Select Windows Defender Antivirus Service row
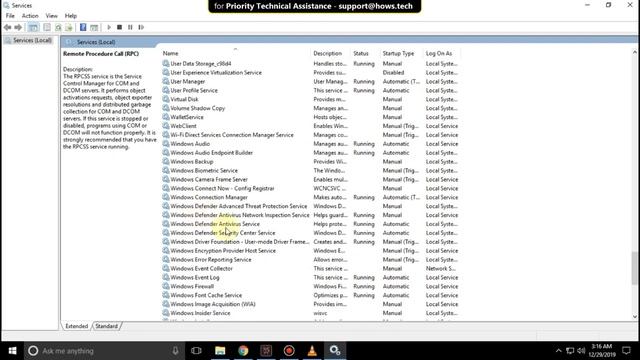 [x=310, y=224]
